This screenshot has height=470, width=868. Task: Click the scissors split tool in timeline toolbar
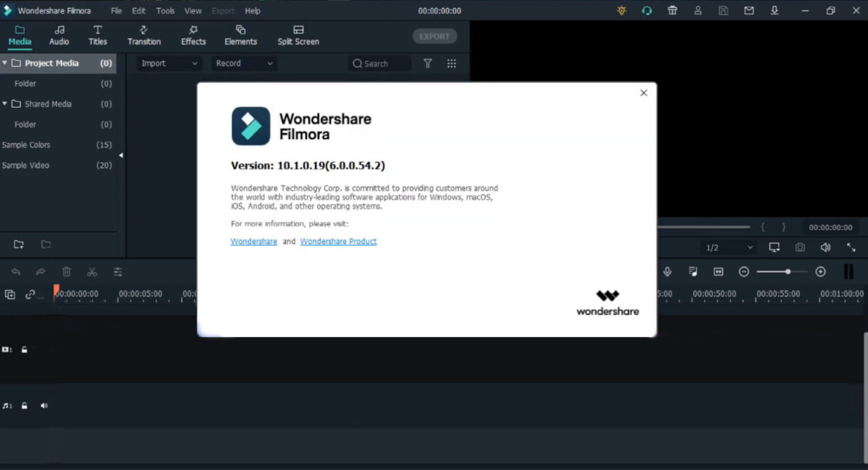click(92, 272)
